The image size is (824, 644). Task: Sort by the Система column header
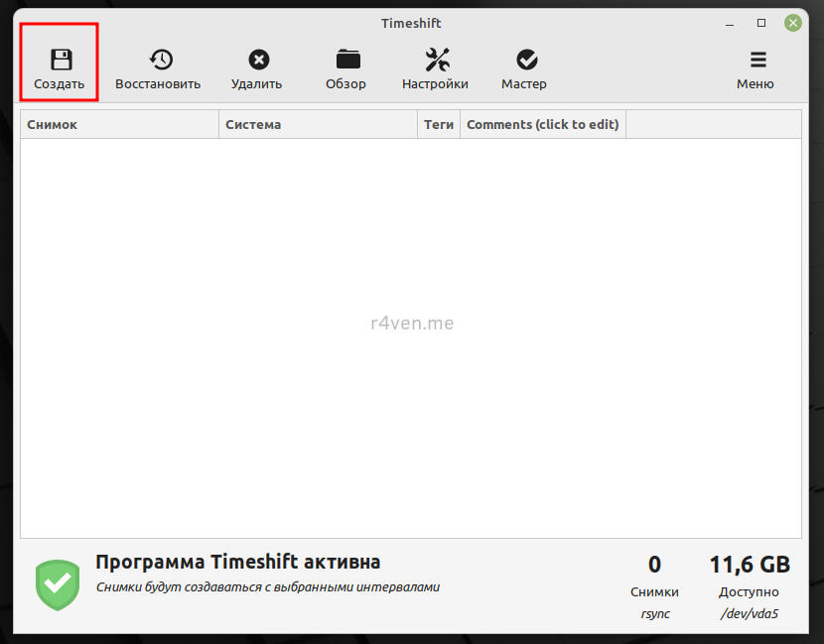[318, 125]
